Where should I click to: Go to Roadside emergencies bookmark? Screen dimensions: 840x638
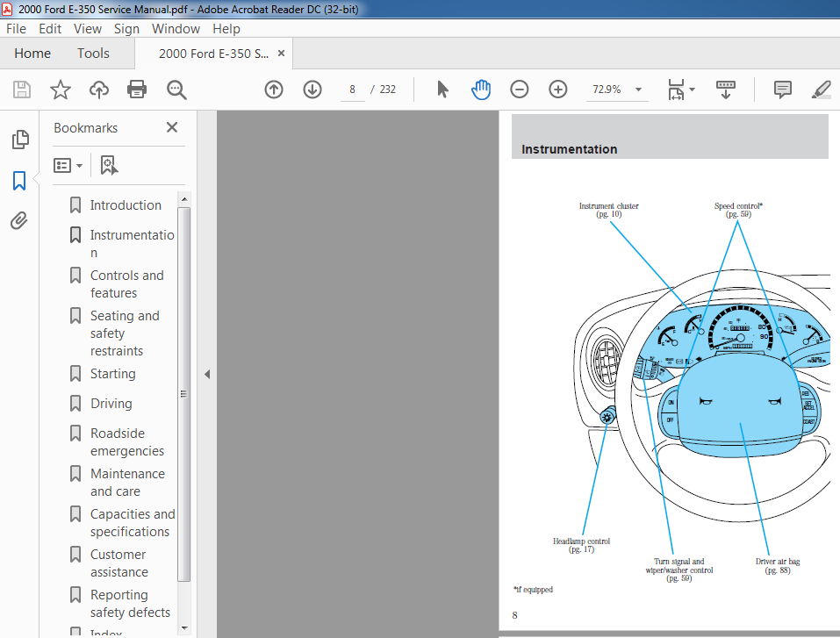click(x=127, y=442)
